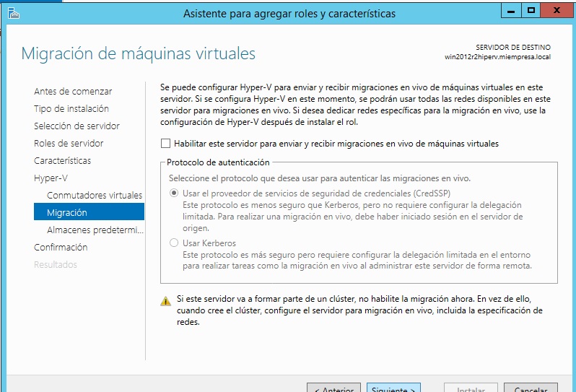Screen dimensions: 576x392
Task: Click the yellow warning icon beside cluster note
Action: click(166, 301)
